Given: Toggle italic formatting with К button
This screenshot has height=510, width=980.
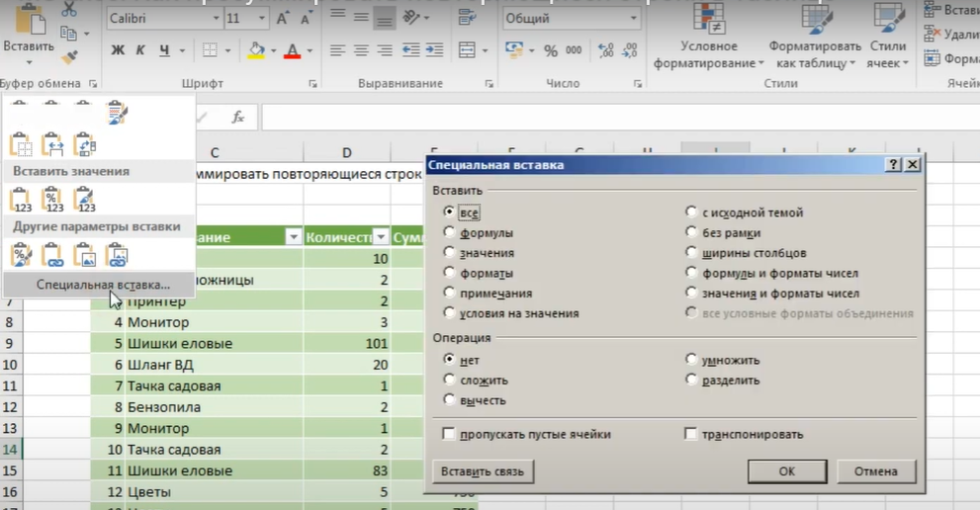Looking at the screenshot, I should coord(141,50).
